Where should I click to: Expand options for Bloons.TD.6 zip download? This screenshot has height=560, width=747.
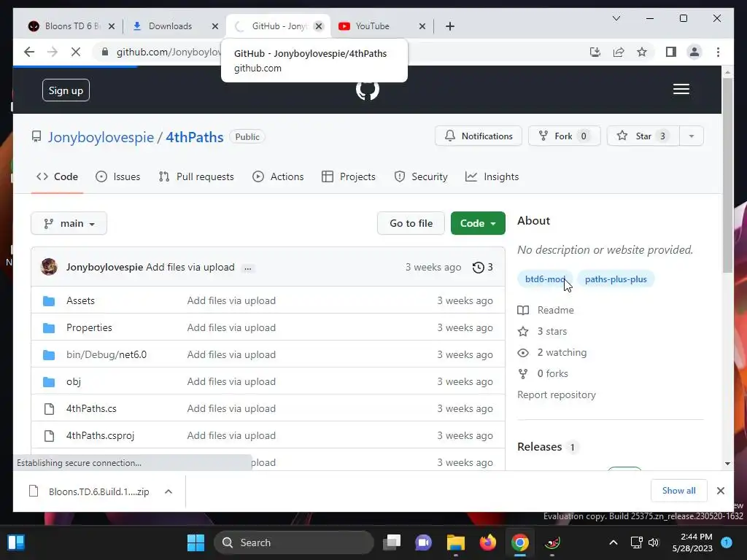[169, 491]
